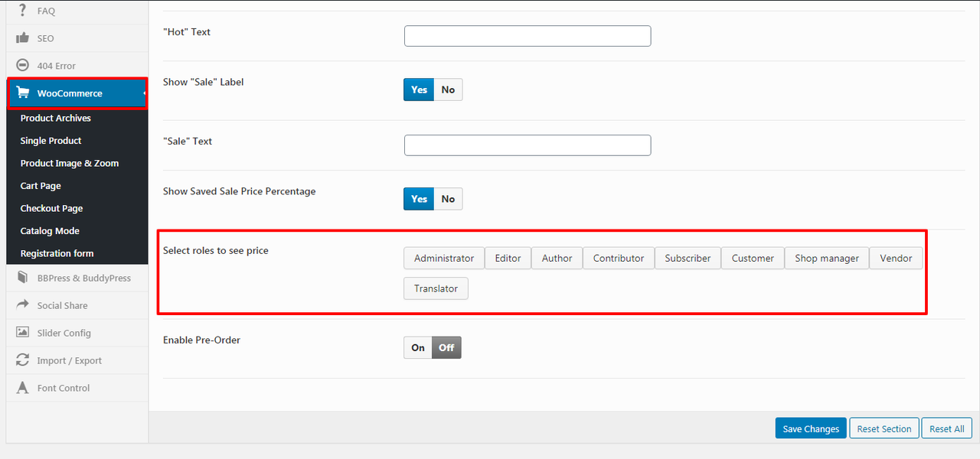
Task: Click the BBPress & BuddyPress book icon
Action: 22,278
